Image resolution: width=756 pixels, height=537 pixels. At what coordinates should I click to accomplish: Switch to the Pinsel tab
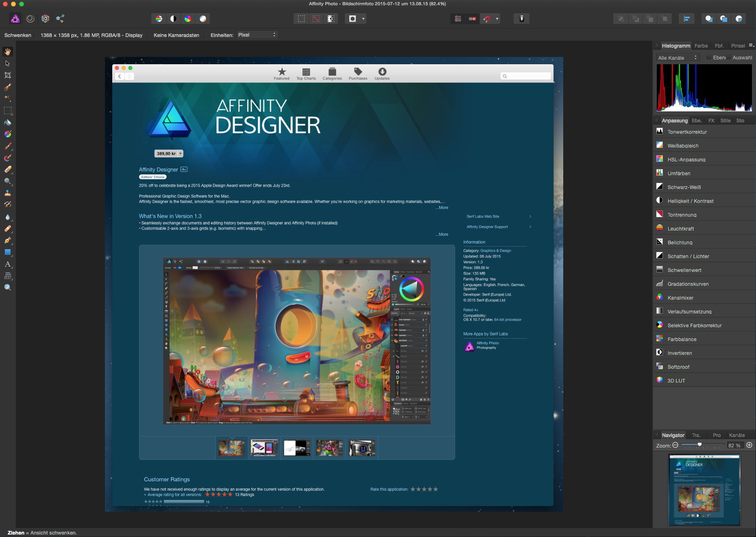coord(738,46)
